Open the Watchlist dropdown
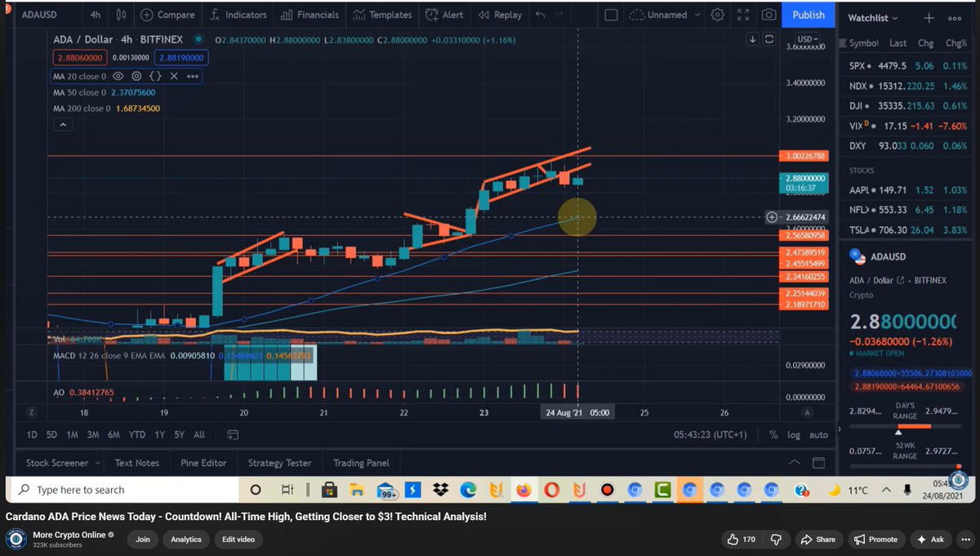The width and height of the screenshot is (980, 556). [x=872, y=18]
